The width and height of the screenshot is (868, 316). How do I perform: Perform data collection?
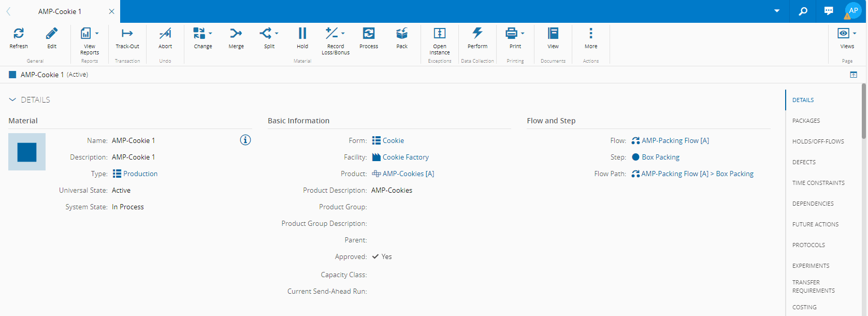coord(478,34)
